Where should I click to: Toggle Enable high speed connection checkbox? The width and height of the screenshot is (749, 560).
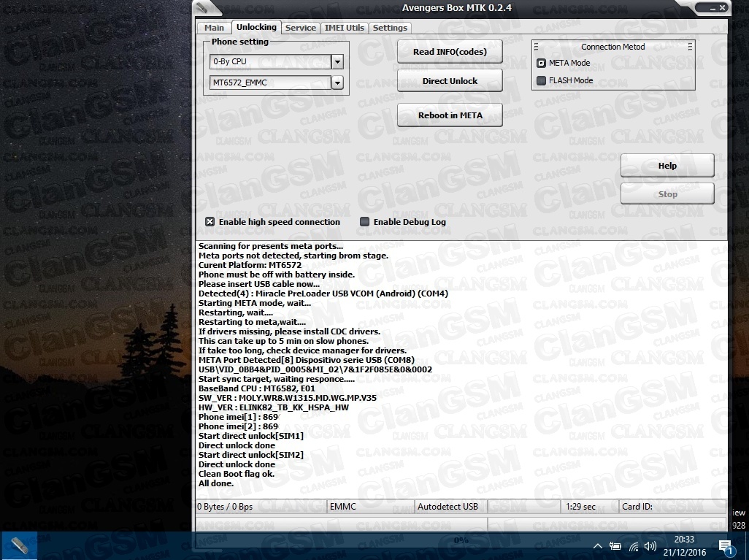click(210, 222)
